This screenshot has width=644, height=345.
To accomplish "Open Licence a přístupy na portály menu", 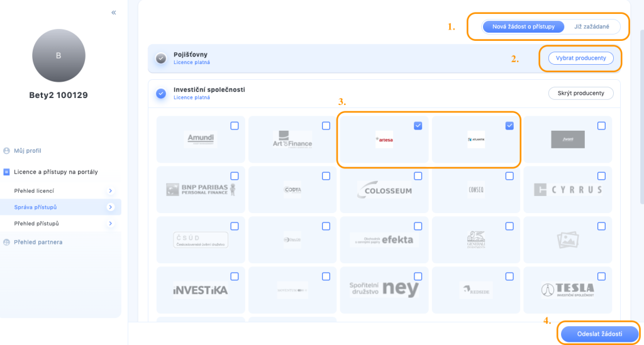I will [56, 172].
